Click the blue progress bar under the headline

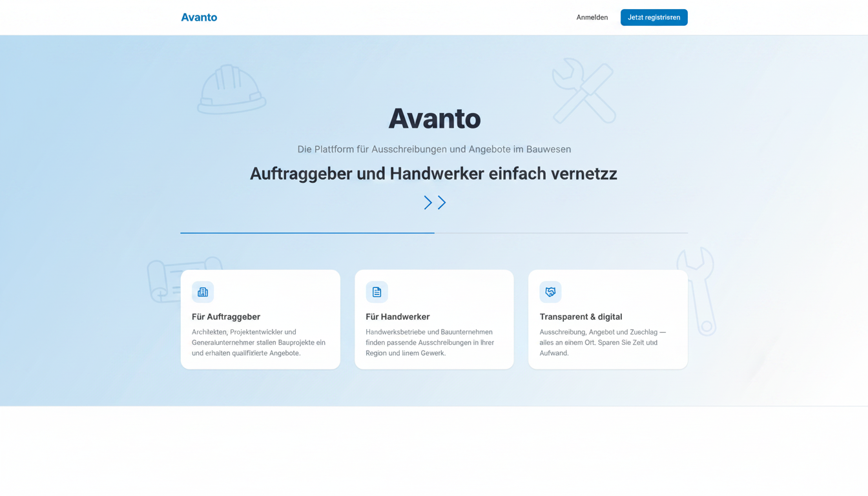point(307,232)
